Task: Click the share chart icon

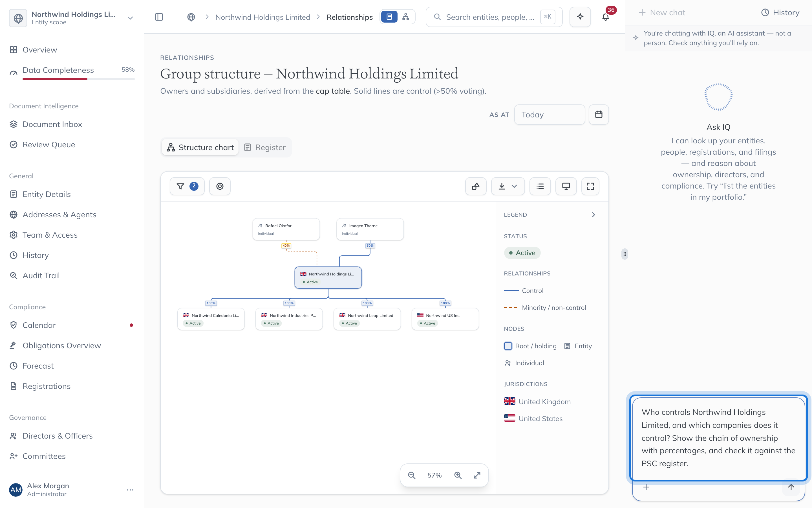Action: (476, 186)
